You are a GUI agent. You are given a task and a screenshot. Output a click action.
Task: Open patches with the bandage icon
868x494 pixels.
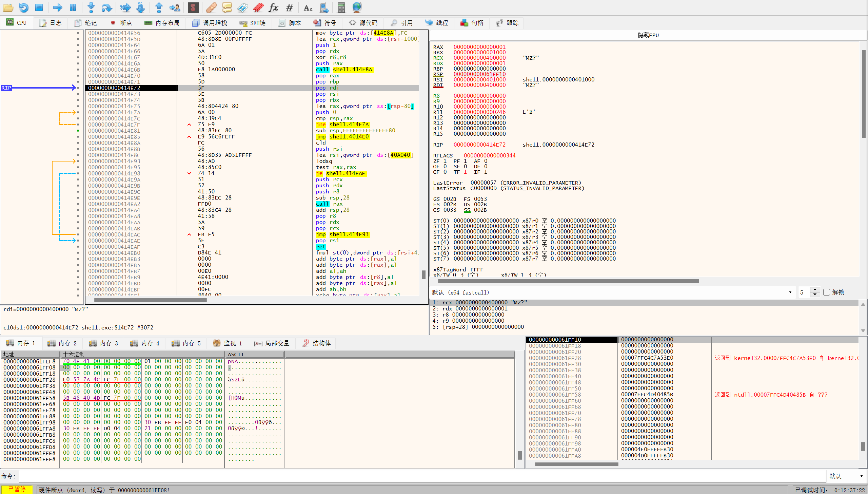click(211, 7)
